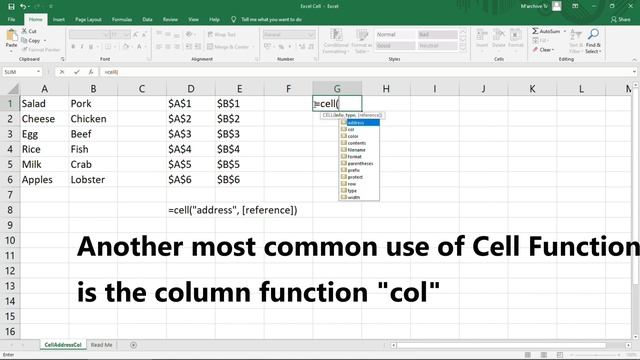Open the AutoSum dropdown arrow
The width and height of the screenshot is (640, 360).
coord(564,31)
